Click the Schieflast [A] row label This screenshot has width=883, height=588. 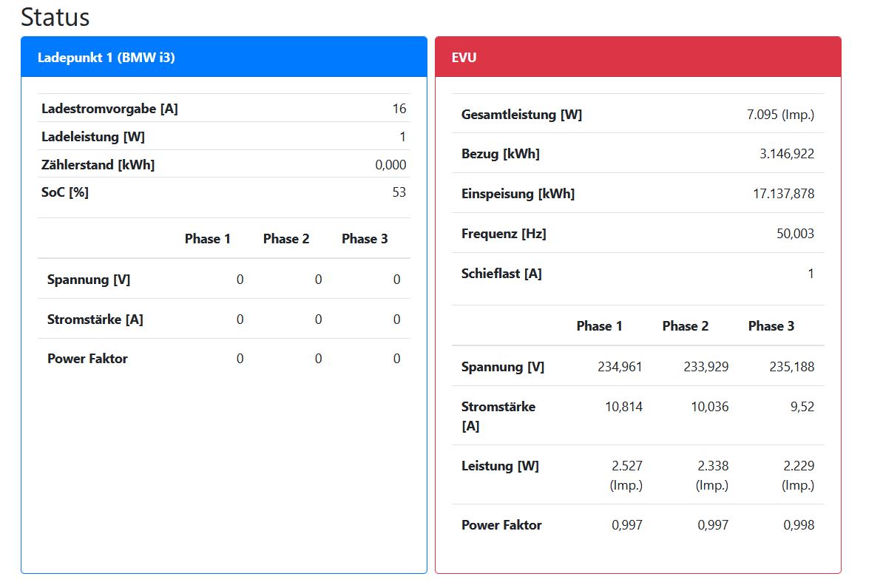501,274
